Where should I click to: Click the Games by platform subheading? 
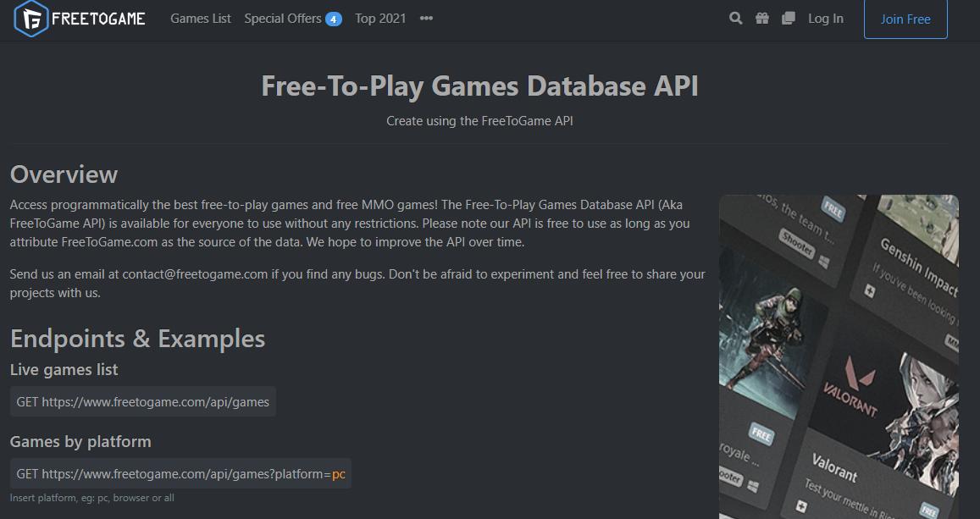[80, 442]
